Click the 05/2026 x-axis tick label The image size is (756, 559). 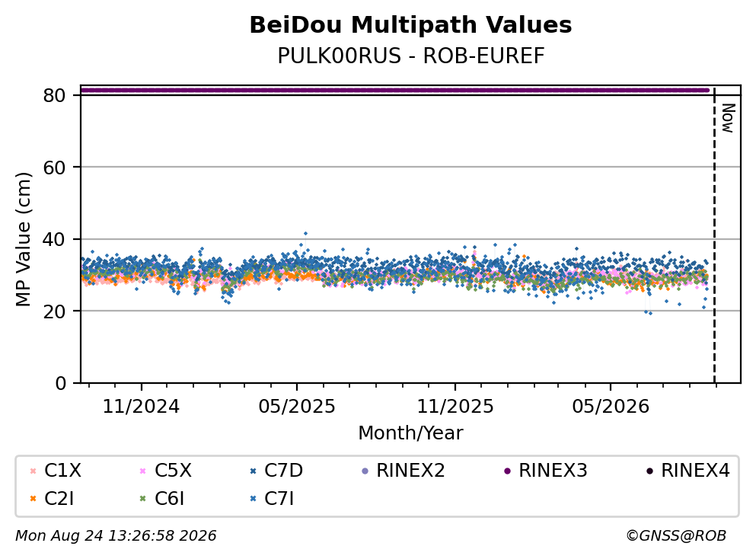611,407
